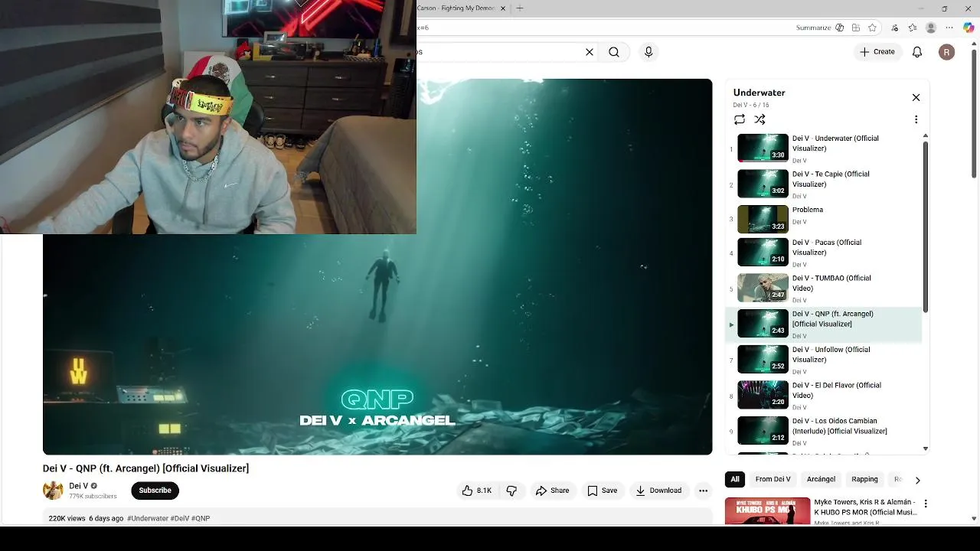
Task: Select the All filter chip
Action: [x=735, y=479]
